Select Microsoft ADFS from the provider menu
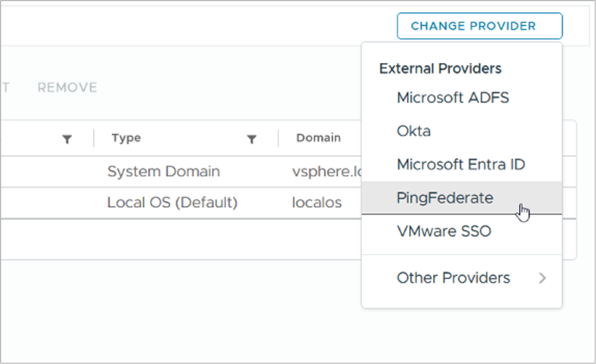Viewport: 596px width, 364px height. (x=453, y=98)
